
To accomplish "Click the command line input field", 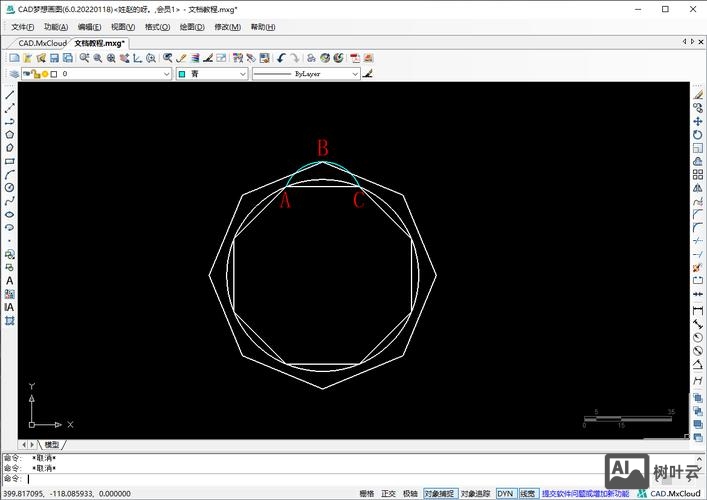I will 300,479.
